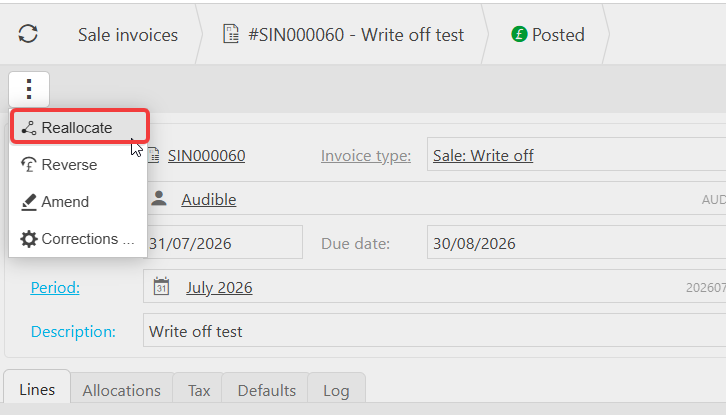Open the Audible customer link
Screen dimensions: 726x415
pos(208,200)
